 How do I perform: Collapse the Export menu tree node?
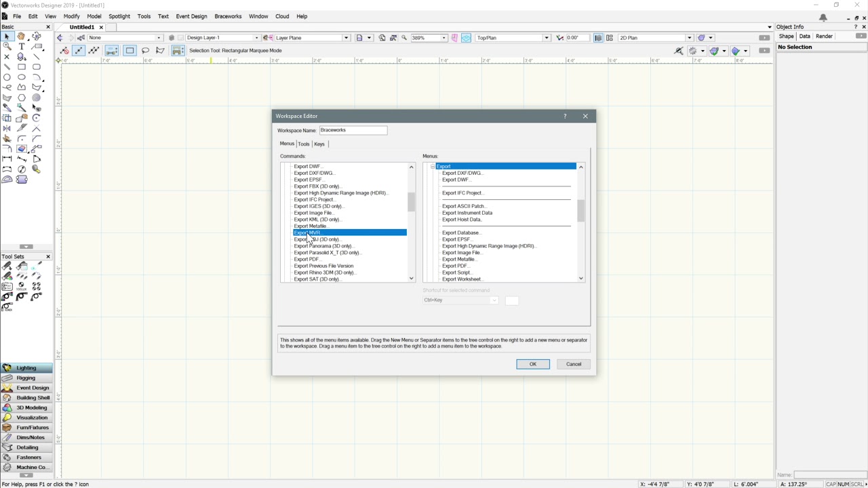433,166
